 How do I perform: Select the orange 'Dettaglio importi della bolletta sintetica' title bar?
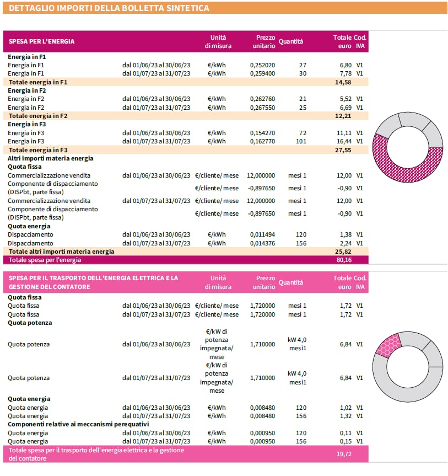coord(224,8)
